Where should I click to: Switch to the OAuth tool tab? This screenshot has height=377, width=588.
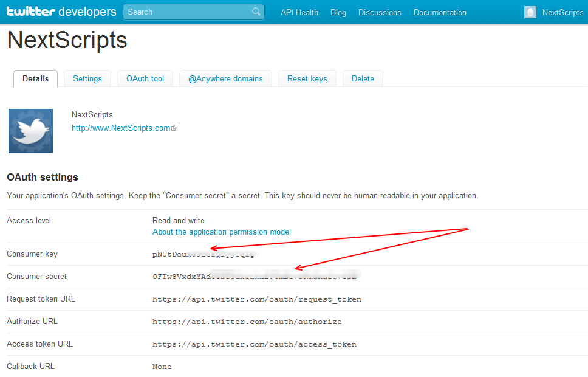(145, 79)
